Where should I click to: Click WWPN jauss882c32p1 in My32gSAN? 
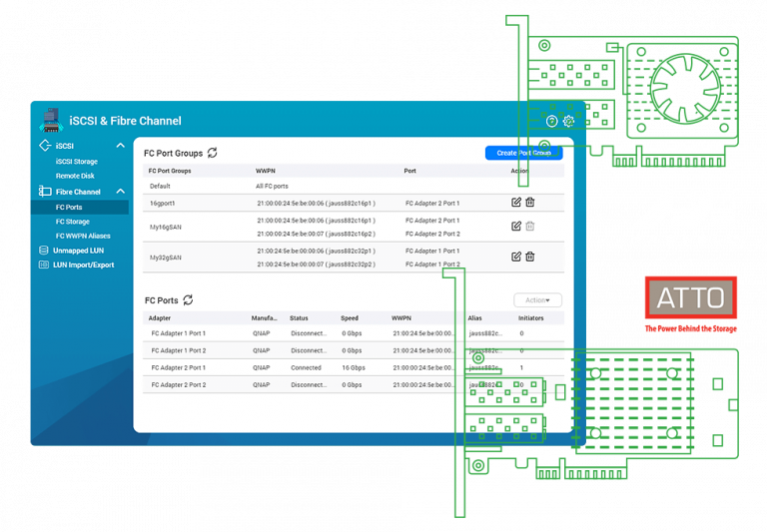316,252
